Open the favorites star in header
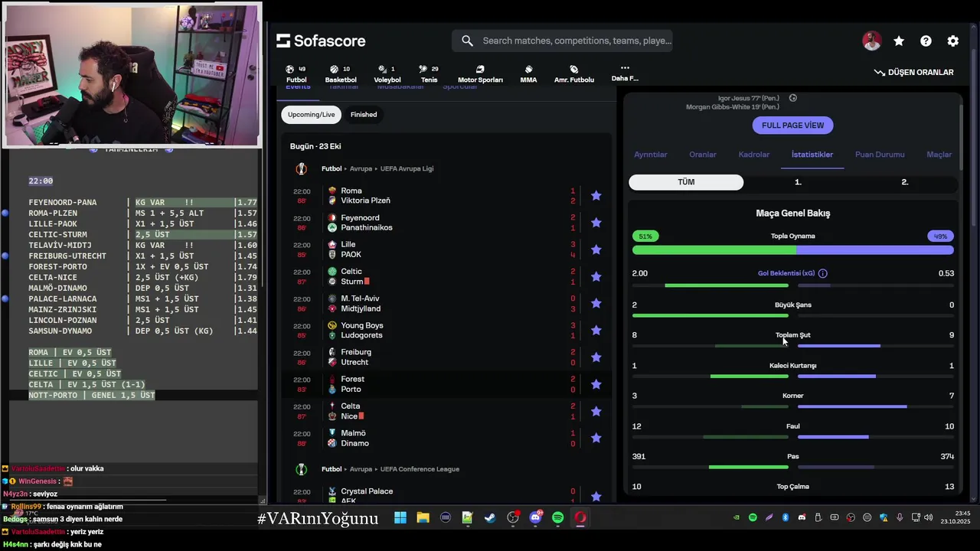980x551 pixels. pos(899,41)
